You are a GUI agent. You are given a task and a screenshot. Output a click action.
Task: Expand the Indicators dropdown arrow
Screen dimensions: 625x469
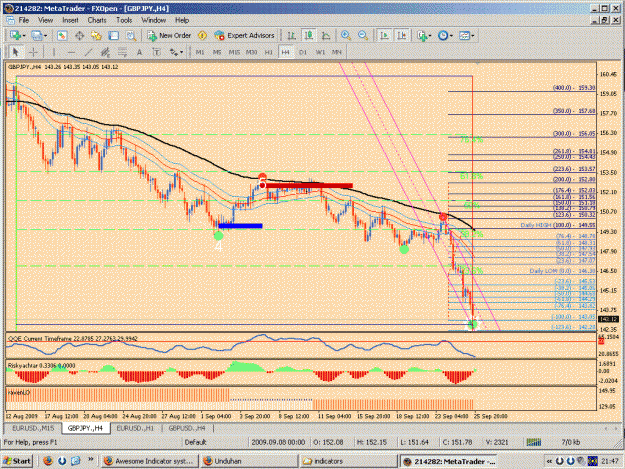click(x=430, y=36)
